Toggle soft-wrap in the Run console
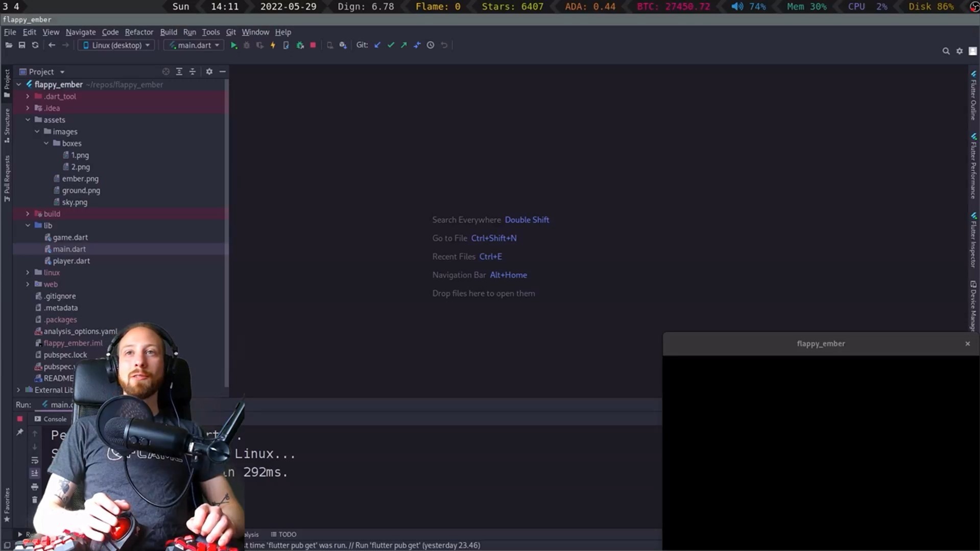Screen dimensions: 980x551 click(35, 460)
